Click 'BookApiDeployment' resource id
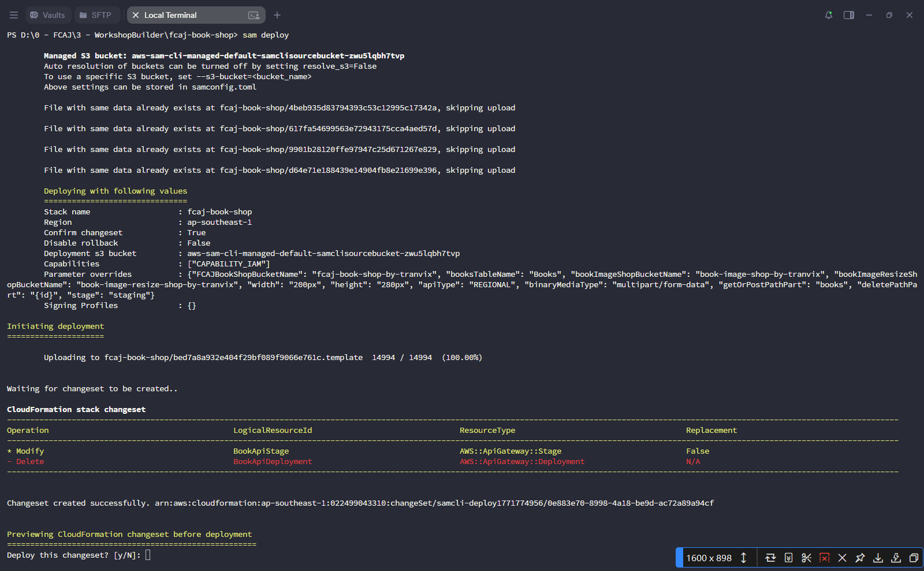 click(x=273, y=461)
